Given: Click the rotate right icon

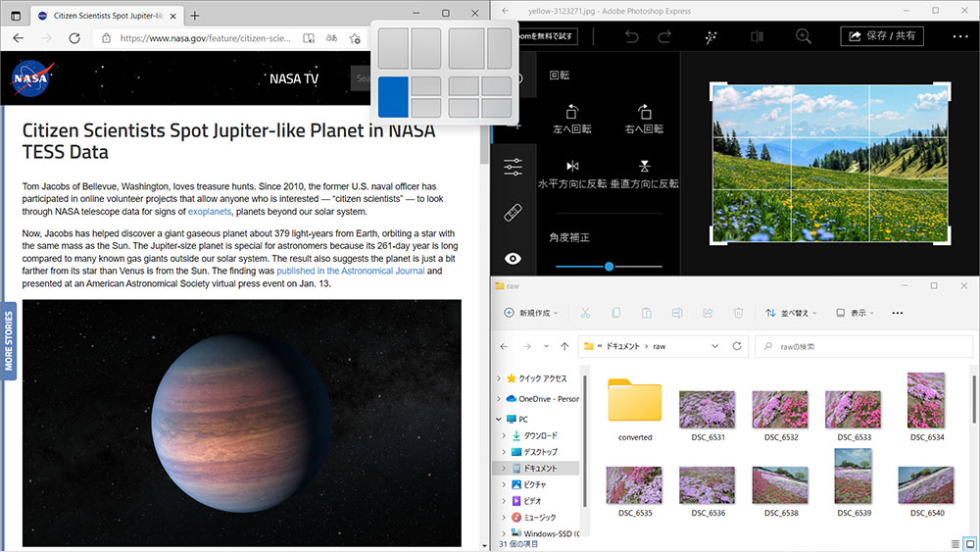Looking at the screenshot, I should click(x=644, y=113).
